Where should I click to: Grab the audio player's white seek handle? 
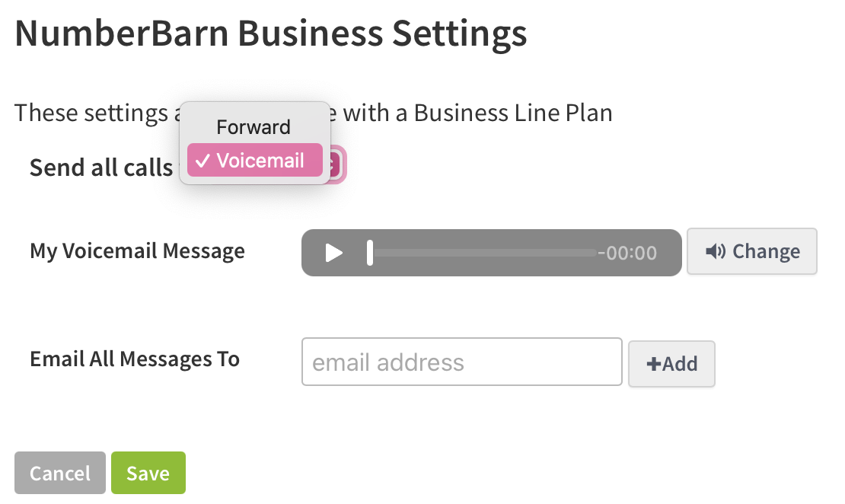click(370, 253)
